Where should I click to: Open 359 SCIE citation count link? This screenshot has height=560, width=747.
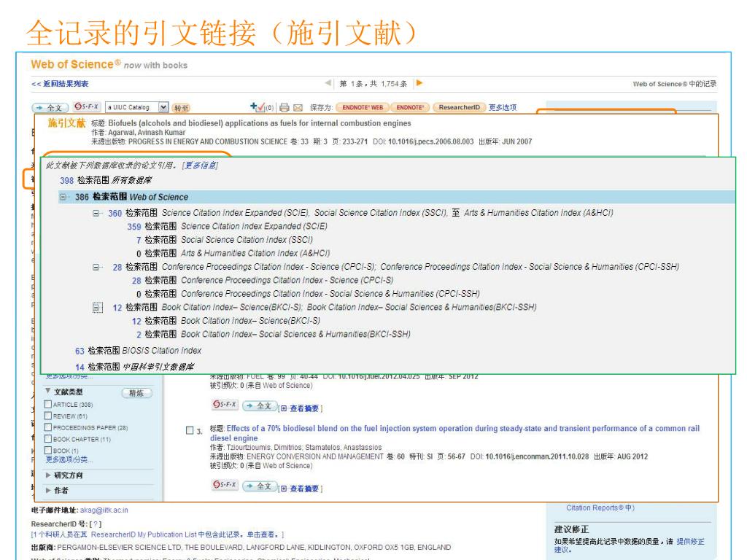click(x=134, y=227)
